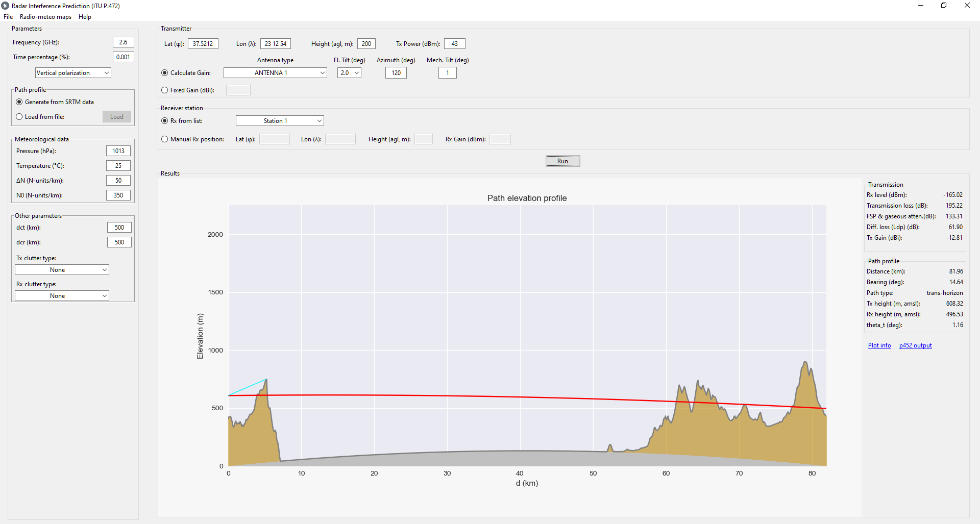Choose Load from file path profile option
This screenshot has height=524, width=980.
(19, 117)
